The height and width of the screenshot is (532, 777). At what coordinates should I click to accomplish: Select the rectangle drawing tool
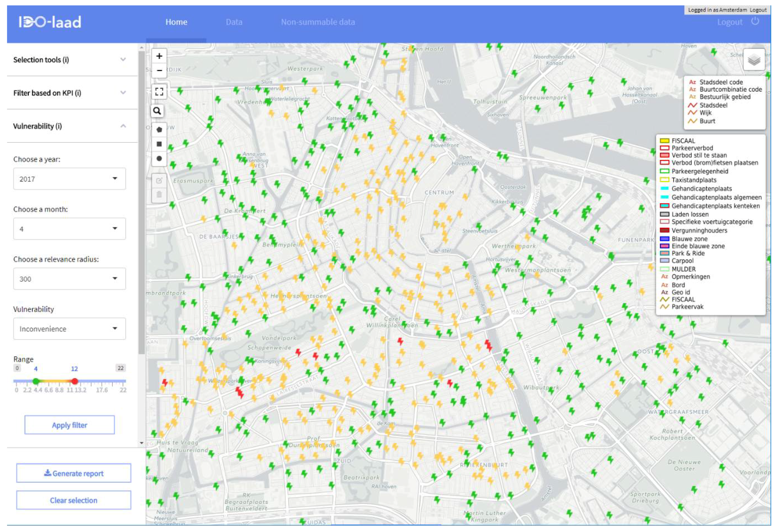[159, 144]
